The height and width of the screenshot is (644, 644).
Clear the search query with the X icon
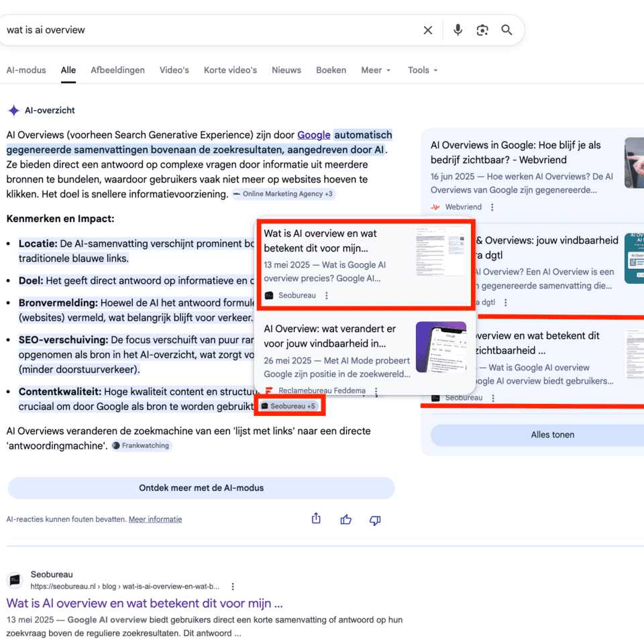428,30
